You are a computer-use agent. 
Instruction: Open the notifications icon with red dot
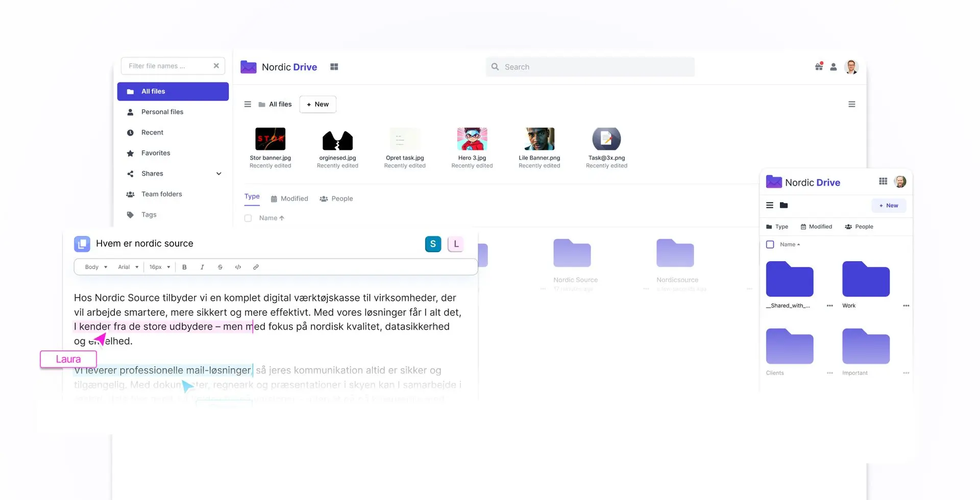click(819, 66)
